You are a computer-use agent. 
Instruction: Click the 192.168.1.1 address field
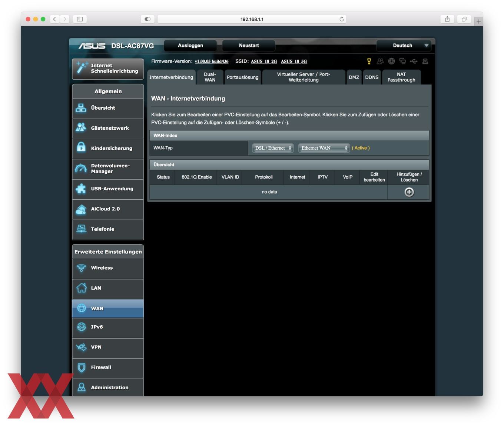252,19
